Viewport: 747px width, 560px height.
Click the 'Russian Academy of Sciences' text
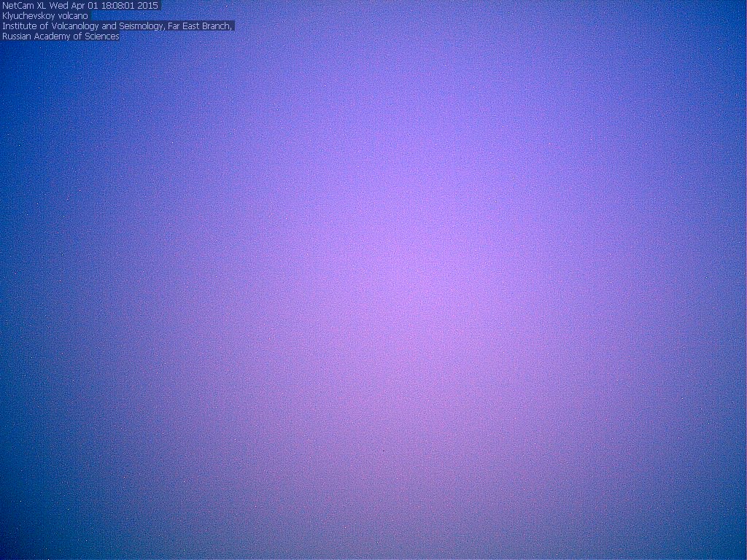click(61, 36)
